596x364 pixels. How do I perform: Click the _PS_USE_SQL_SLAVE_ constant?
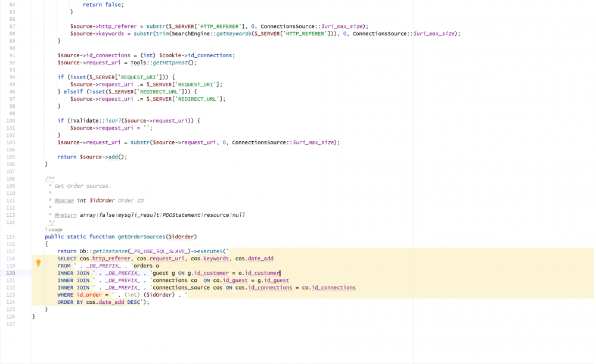pyautogui.click(x=159, y=251)
